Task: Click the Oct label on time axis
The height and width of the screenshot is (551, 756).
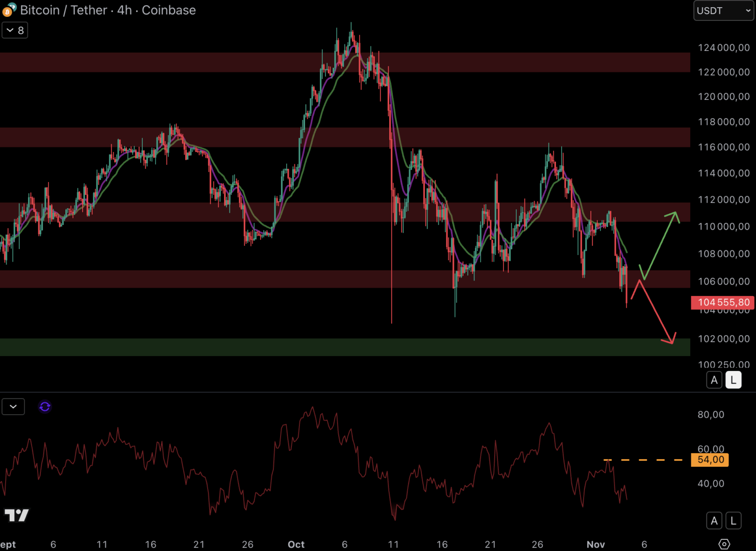Action: (x=296, y=544)
